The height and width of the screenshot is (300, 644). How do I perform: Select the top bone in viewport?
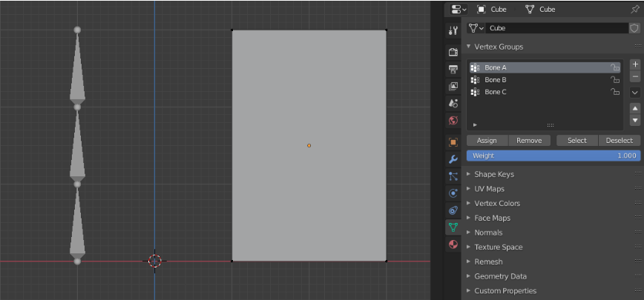pos(77,67)
